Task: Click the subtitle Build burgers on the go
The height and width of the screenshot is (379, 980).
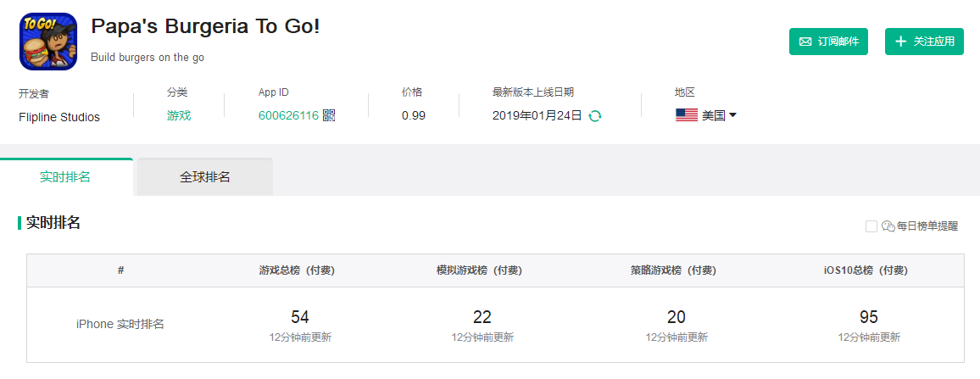Action: [148, 58]
